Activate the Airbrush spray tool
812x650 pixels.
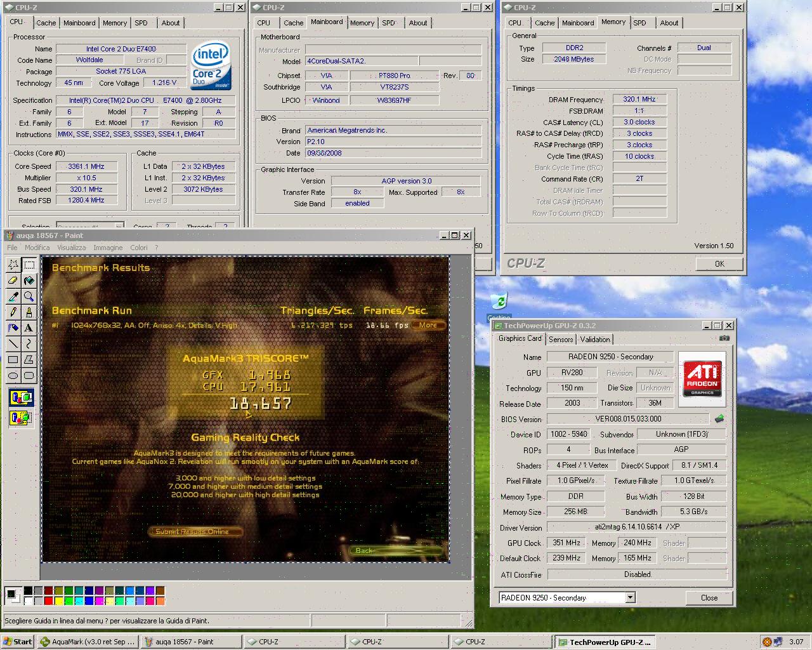tap(13, 328)
